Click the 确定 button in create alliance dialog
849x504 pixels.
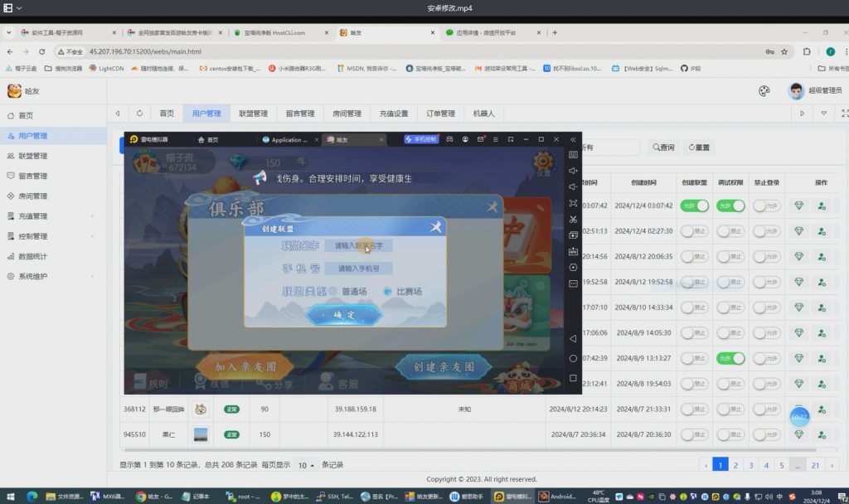coord(344,315)
